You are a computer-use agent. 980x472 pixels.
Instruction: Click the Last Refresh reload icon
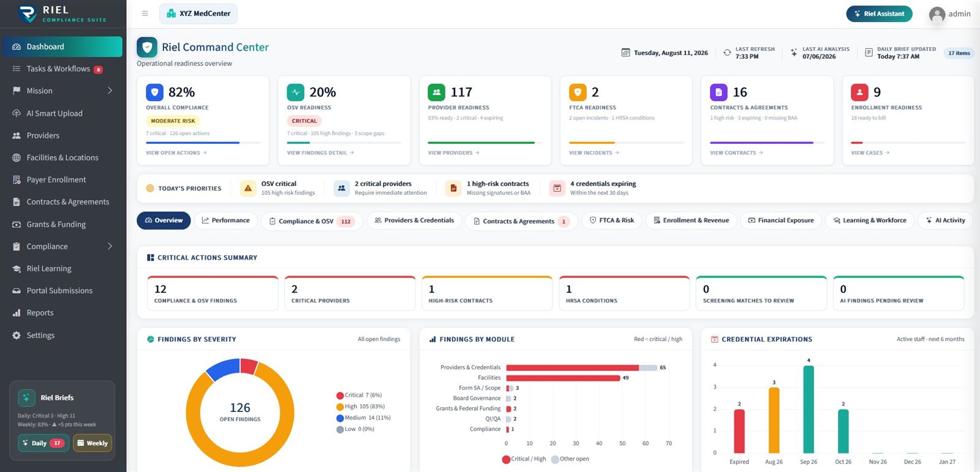click(727, 53)
